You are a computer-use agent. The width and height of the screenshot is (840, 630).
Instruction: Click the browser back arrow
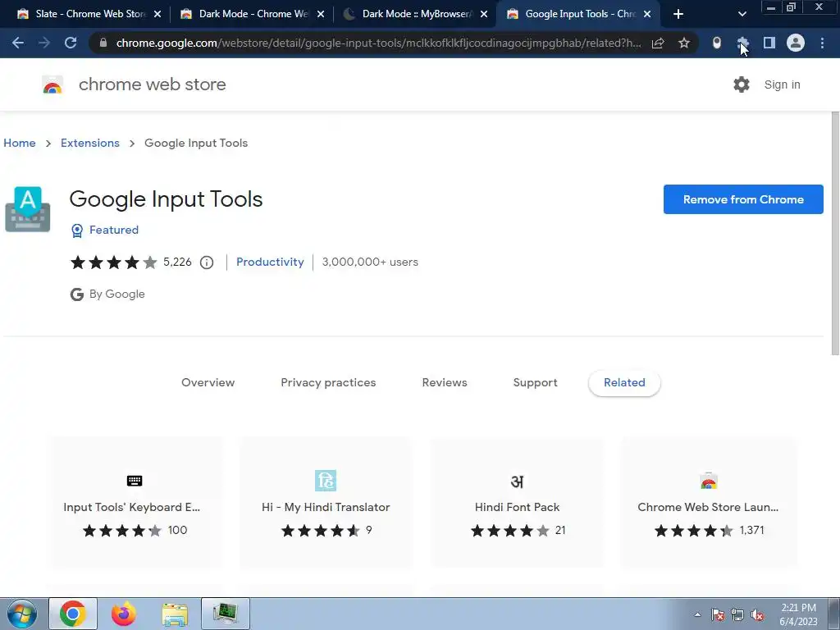(x=18, y=43)
